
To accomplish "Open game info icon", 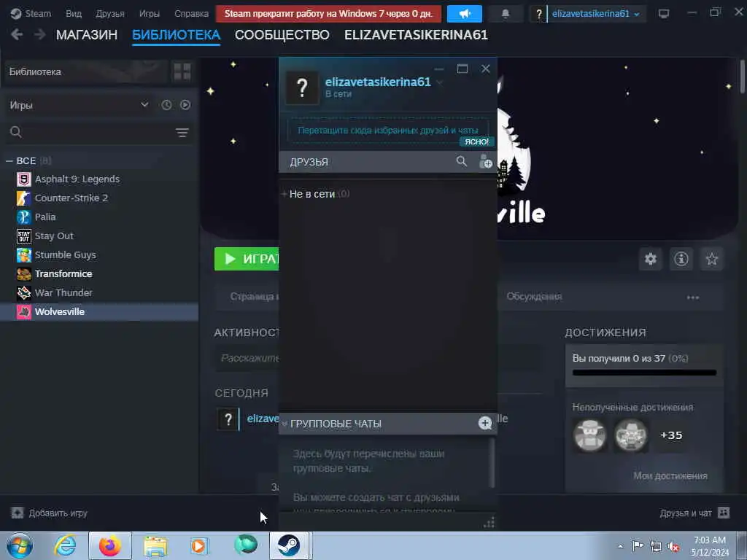I will tap(681, 259).
